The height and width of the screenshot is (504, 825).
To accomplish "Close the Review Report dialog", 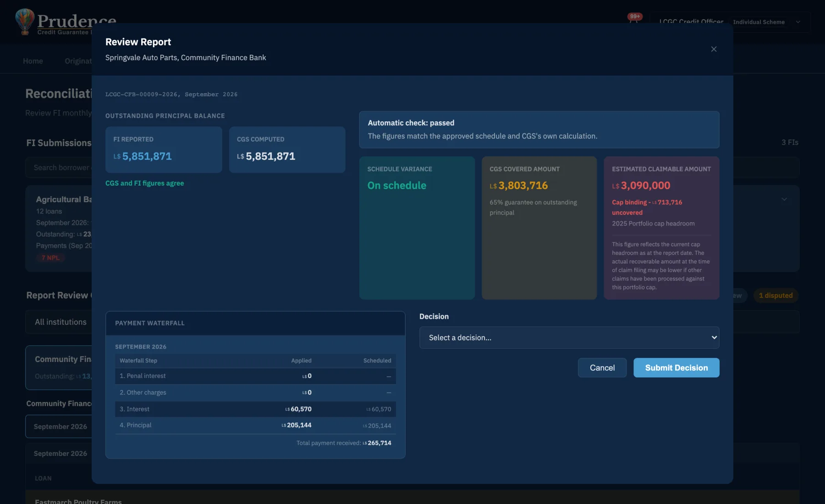I will (x=714, y=49).
